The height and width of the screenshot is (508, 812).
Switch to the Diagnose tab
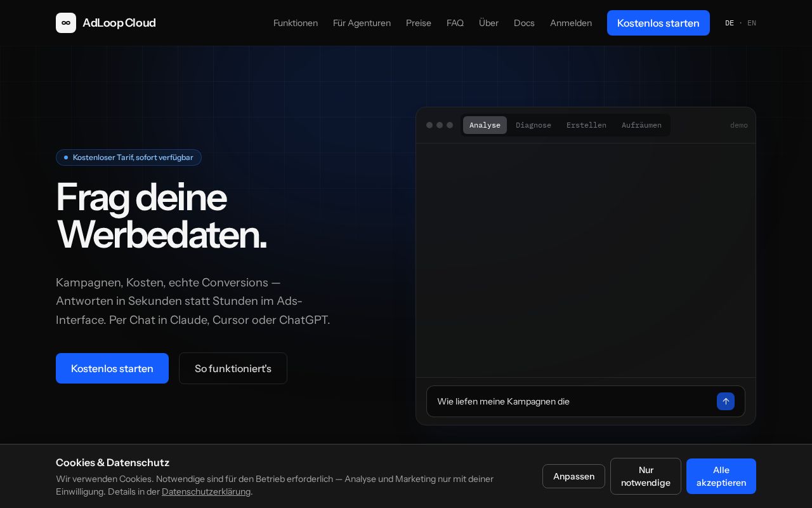click(x=534, y=125)
